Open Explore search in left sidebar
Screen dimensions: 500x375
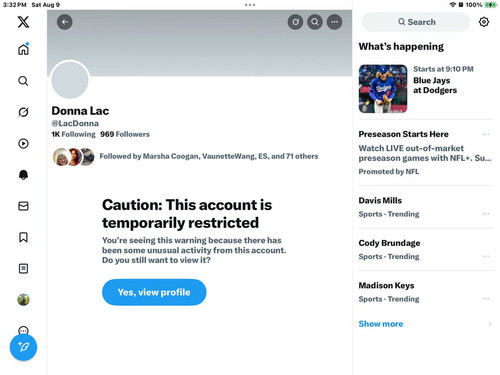23,81
